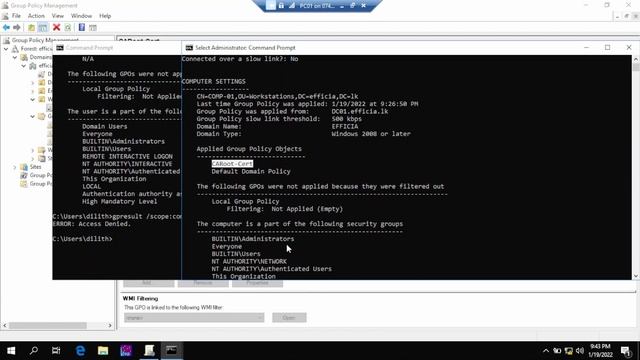Click the Back arrow in Group Policy toolbar
640x360 pixels.
(x=6, y=27)
